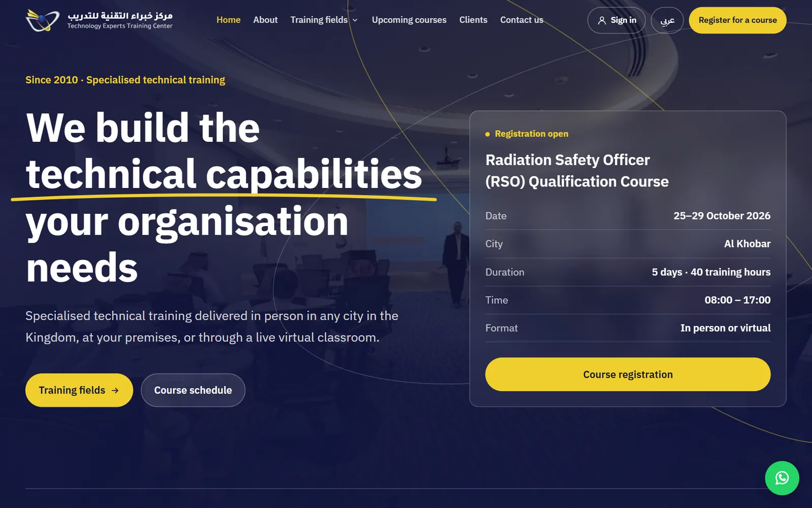This screenshot has width=812, height=508.
Task: Open Upcoming courses in the navigation
Action: coord(409,20)
